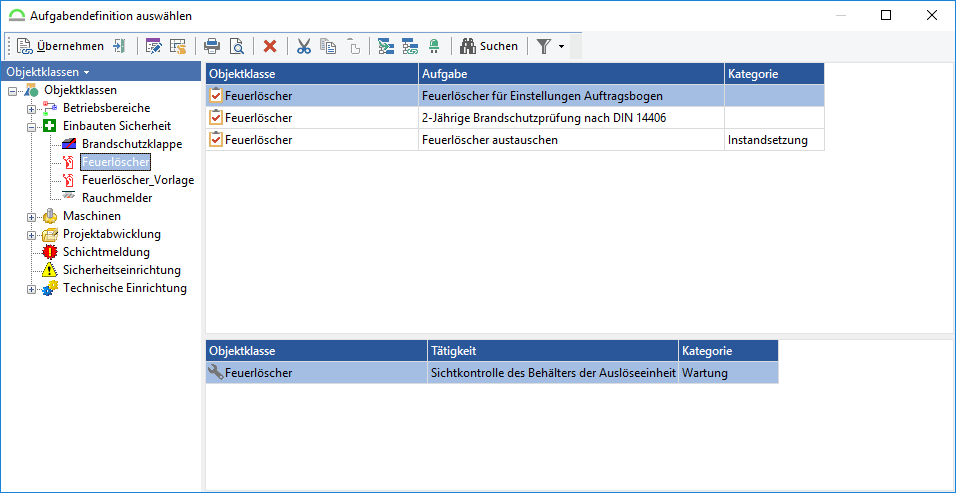Expand the Betriebsbereiche node
Image resolution: width=956 pixels, height=493 pixels.
click(32, 108)
